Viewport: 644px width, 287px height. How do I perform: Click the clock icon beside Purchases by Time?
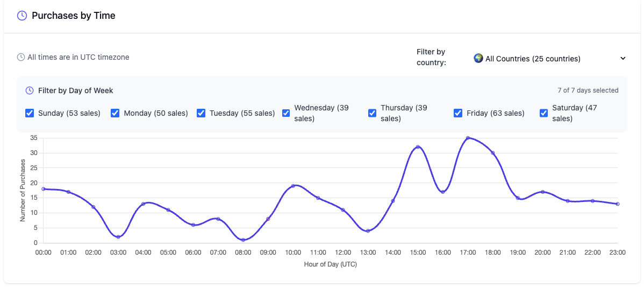pyautogui.click(x=22, y=16)
